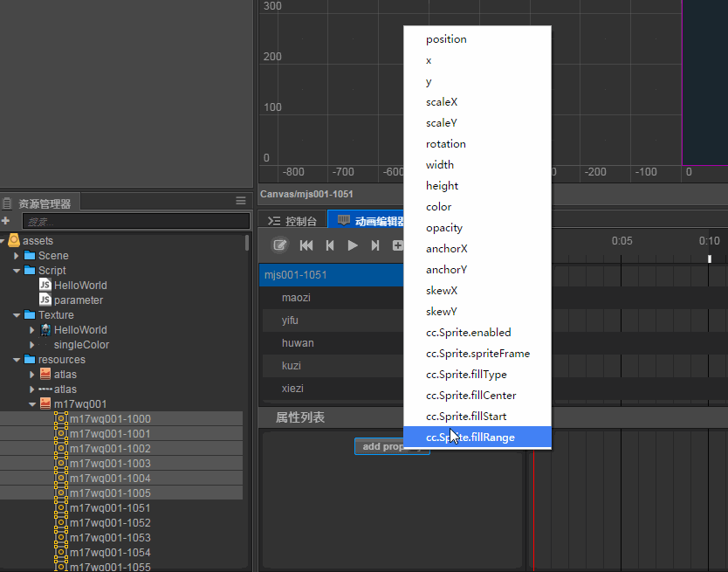The width and height of the screenshot is (728, 572).
Task: Choose position from the property menu
Action: [x=477, y=39]
